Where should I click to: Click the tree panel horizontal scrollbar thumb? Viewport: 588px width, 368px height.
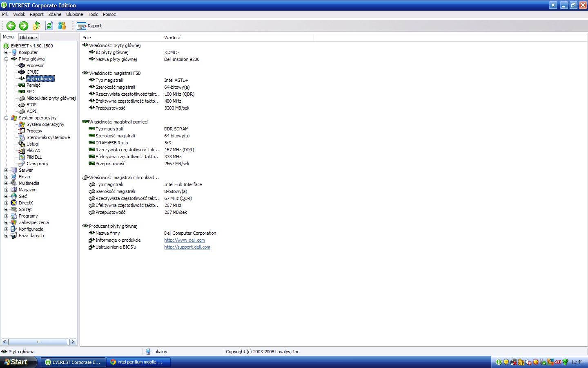coord(38,341)
